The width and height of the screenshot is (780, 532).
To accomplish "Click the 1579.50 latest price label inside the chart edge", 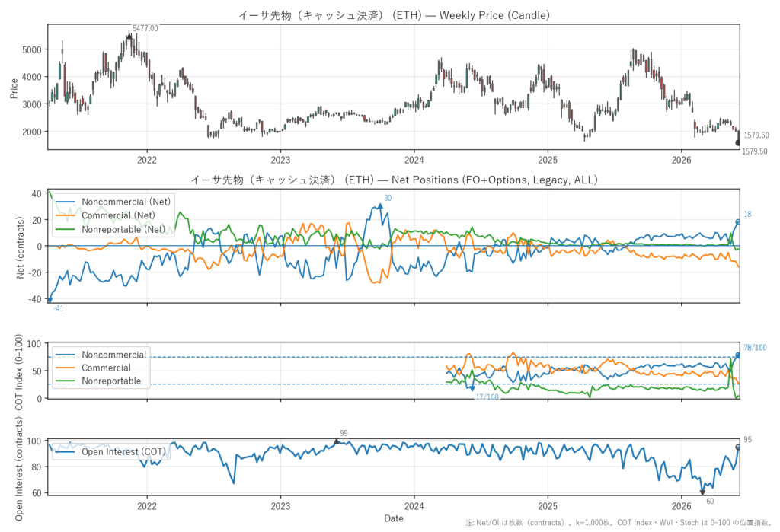I will point(756,135).
